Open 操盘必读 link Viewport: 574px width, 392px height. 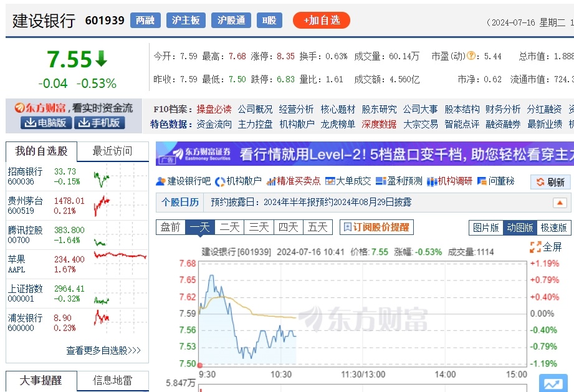[x=214, y=109]
